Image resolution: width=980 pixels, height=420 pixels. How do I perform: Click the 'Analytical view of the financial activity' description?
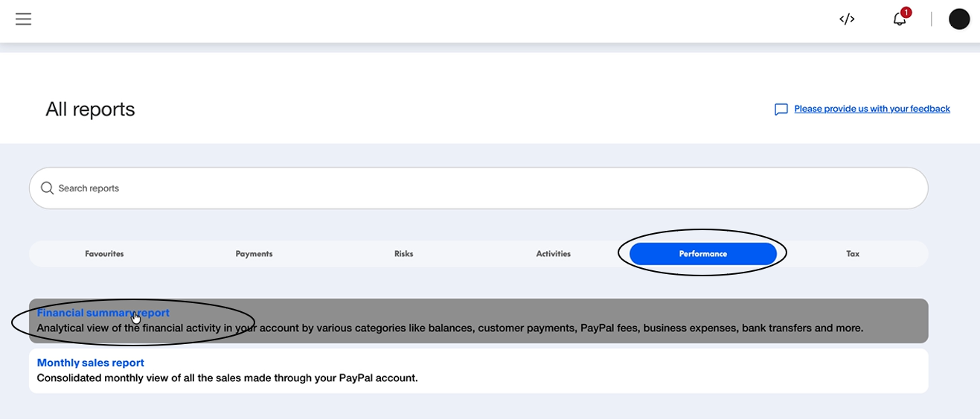click(x=450, y=328)
